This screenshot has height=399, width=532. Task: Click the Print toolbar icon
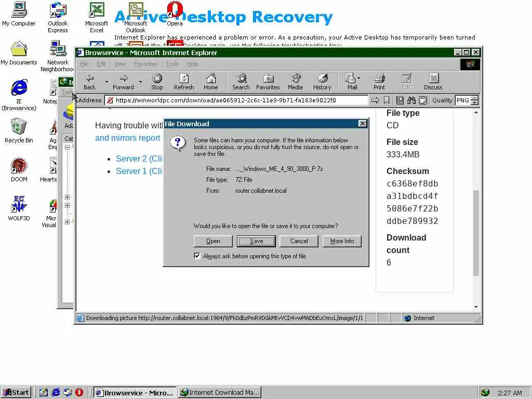(379, 78)
